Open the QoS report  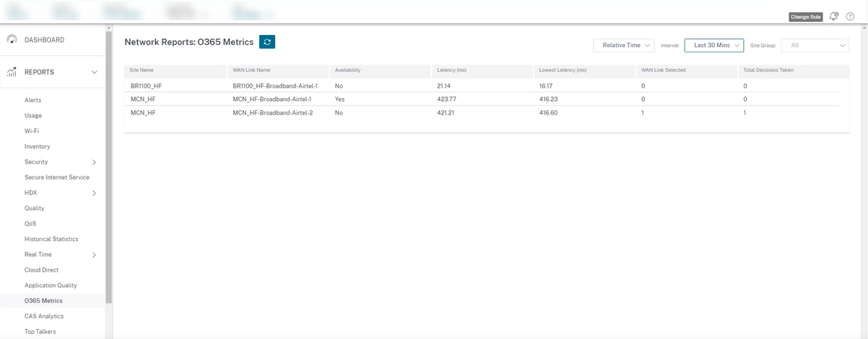(x=31, y=224)
